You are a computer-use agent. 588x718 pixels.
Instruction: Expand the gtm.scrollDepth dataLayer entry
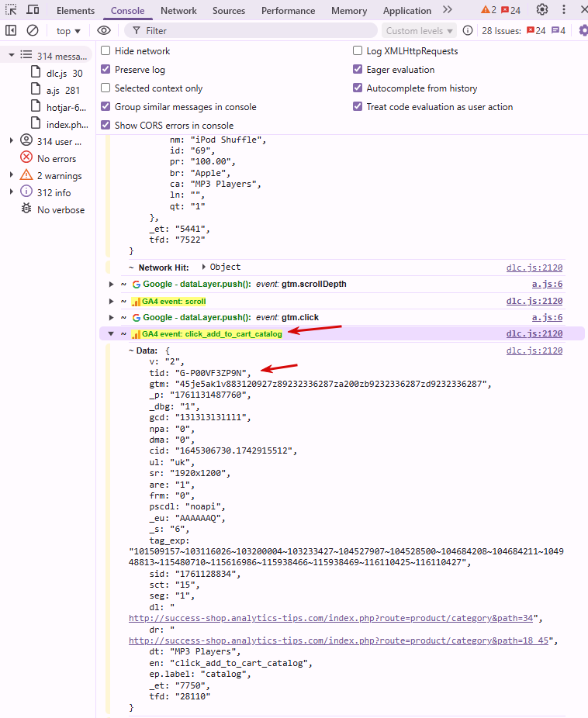click(111, 285)
